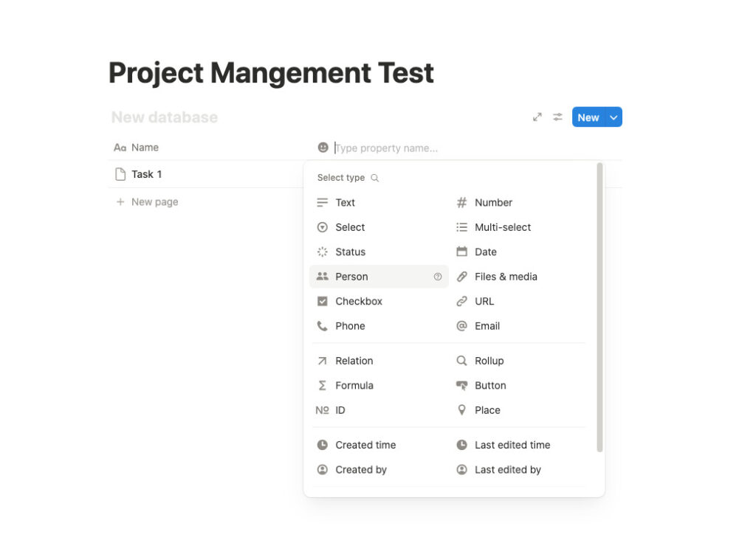Click the expand full-page arrows icon
This screenshot has height=540, width=756.
(x=537, y=117)
